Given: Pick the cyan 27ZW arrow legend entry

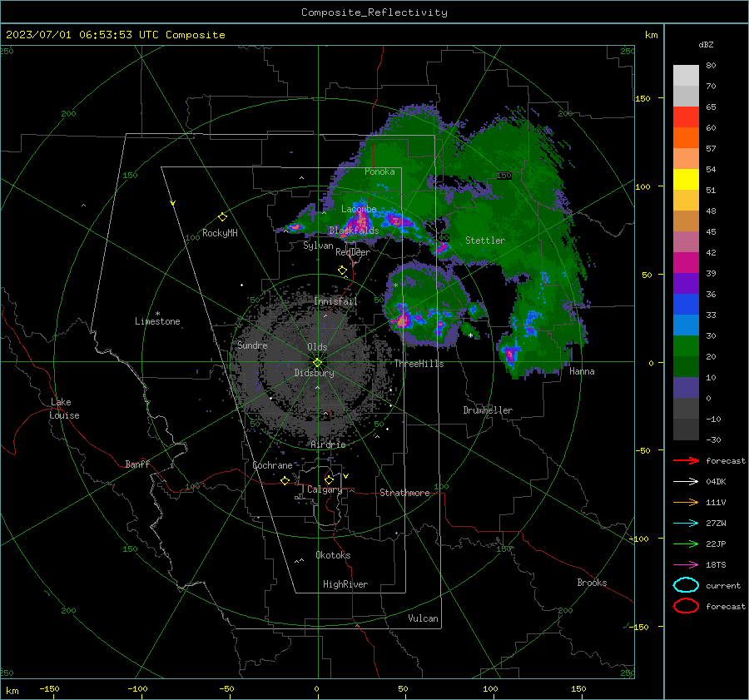Looking at the screenshot, I should tap(686, 523).
